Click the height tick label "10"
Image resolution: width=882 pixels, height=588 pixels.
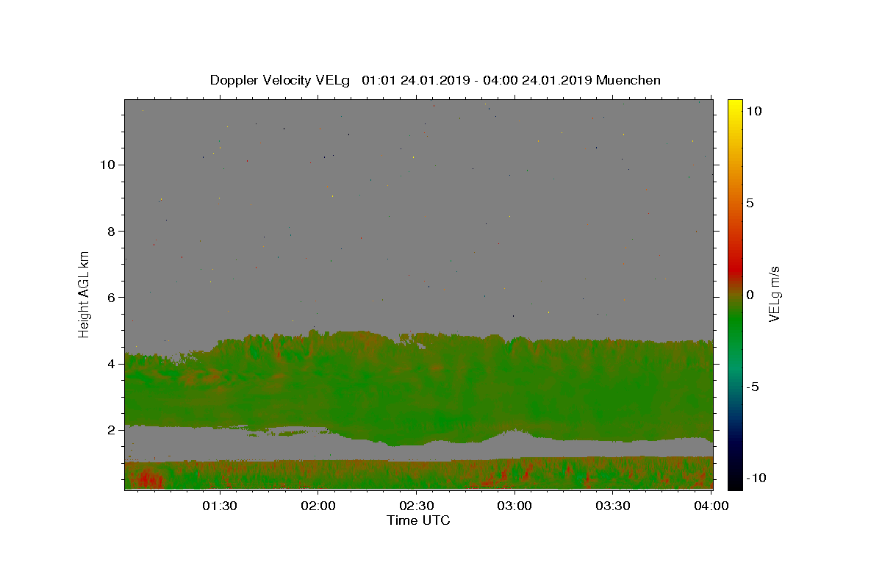click(107, 165)
